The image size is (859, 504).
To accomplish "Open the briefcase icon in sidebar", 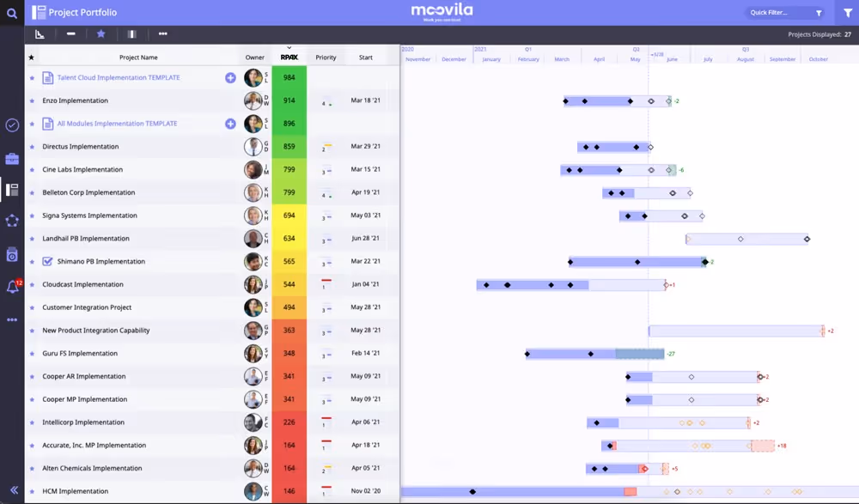I will click(12, 159).
